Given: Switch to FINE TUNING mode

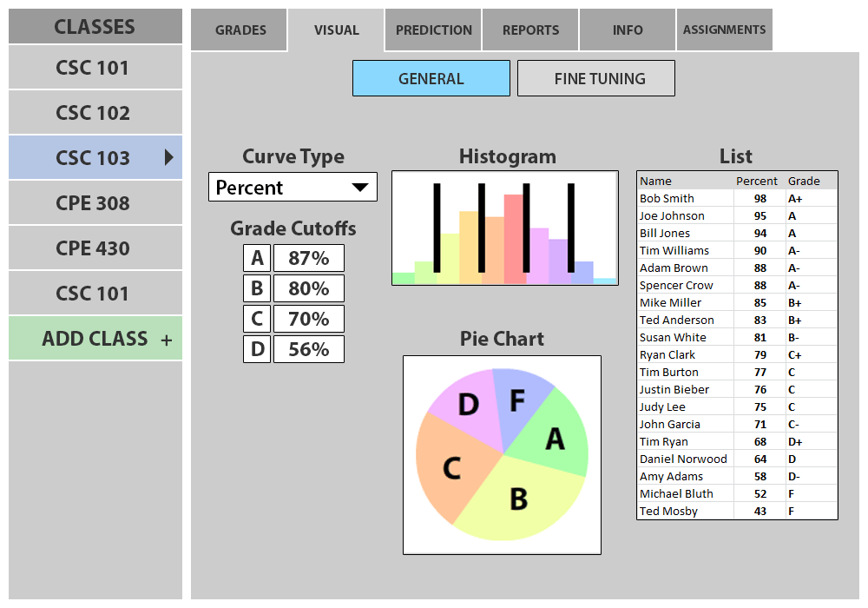Looking at the screenshot, I should [x=596, y=78].
